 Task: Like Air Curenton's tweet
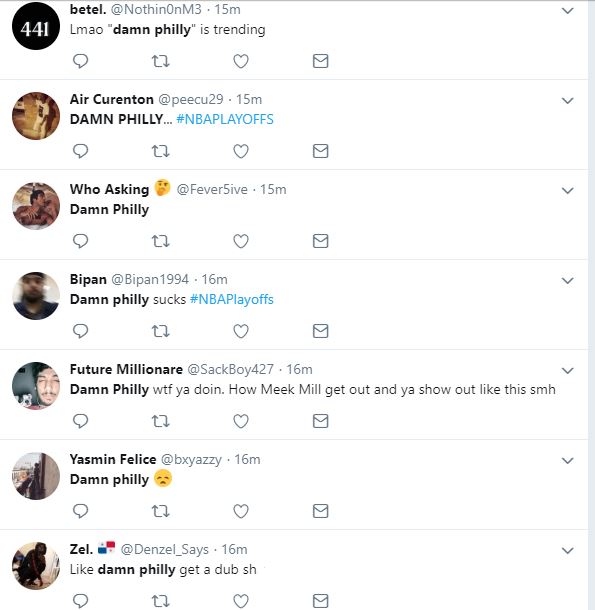pos(241,151)
